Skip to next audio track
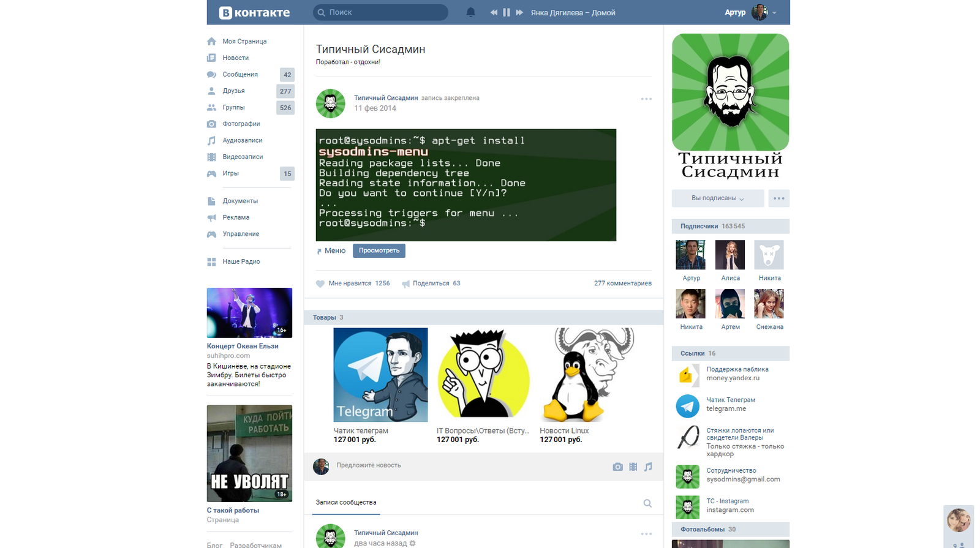This screenshot has width=980, height=548. coord(519,12)
